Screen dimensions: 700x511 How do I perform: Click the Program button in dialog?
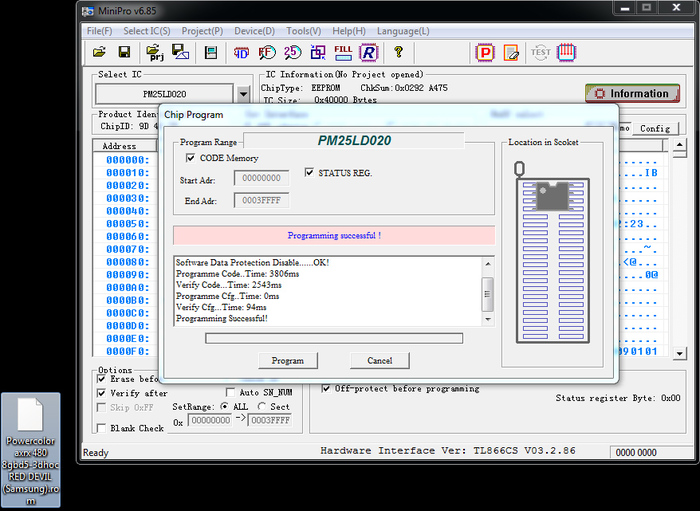pos(288,361)
